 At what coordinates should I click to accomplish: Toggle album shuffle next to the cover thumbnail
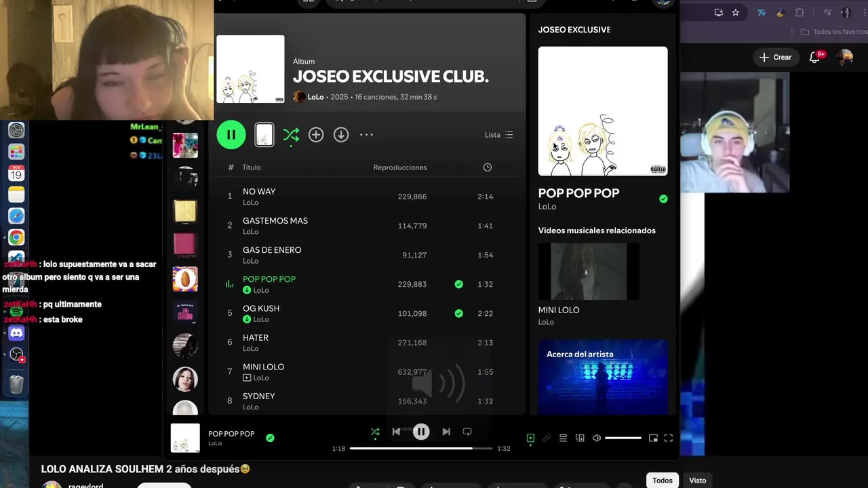pyautogui.click(x=291, y=134)
